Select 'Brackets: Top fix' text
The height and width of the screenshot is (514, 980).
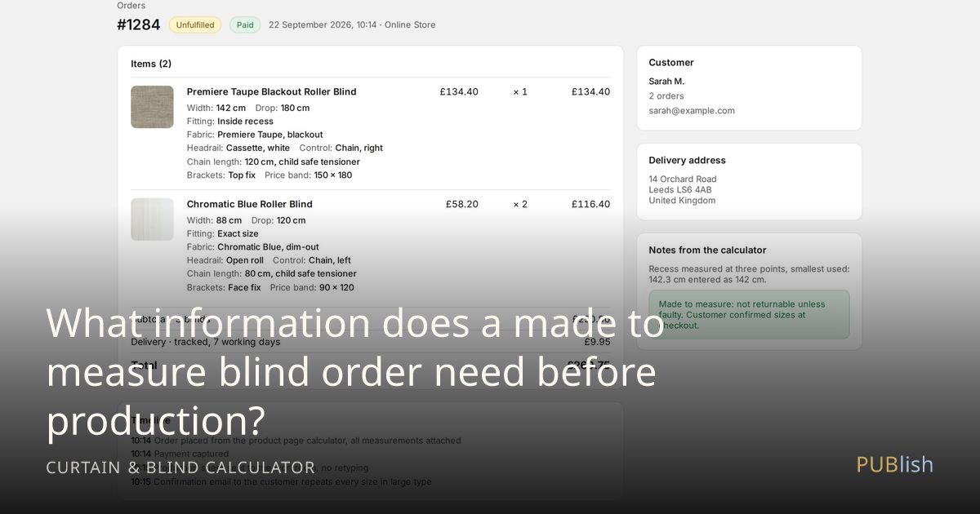click(x=221, y=175)
